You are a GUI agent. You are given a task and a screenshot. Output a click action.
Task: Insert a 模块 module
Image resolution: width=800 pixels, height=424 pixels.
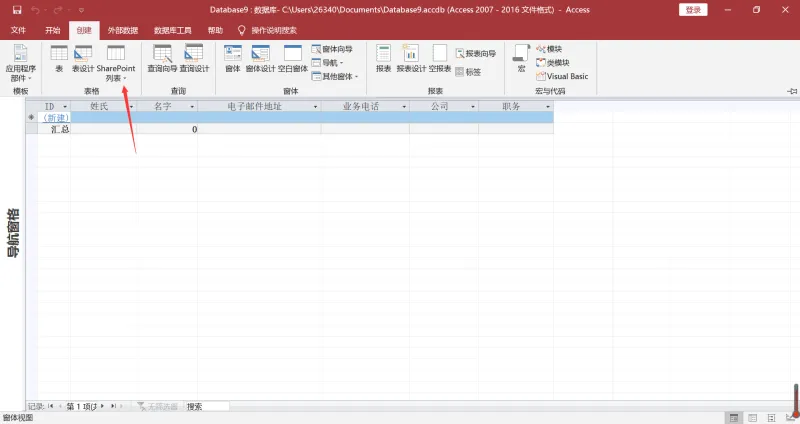[549, 49]
